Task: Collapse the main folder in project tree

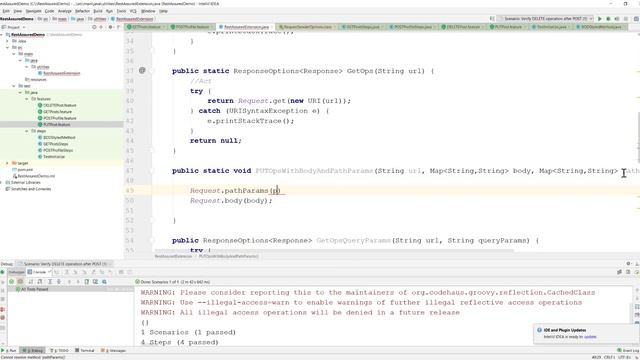Action: [14, 54]
